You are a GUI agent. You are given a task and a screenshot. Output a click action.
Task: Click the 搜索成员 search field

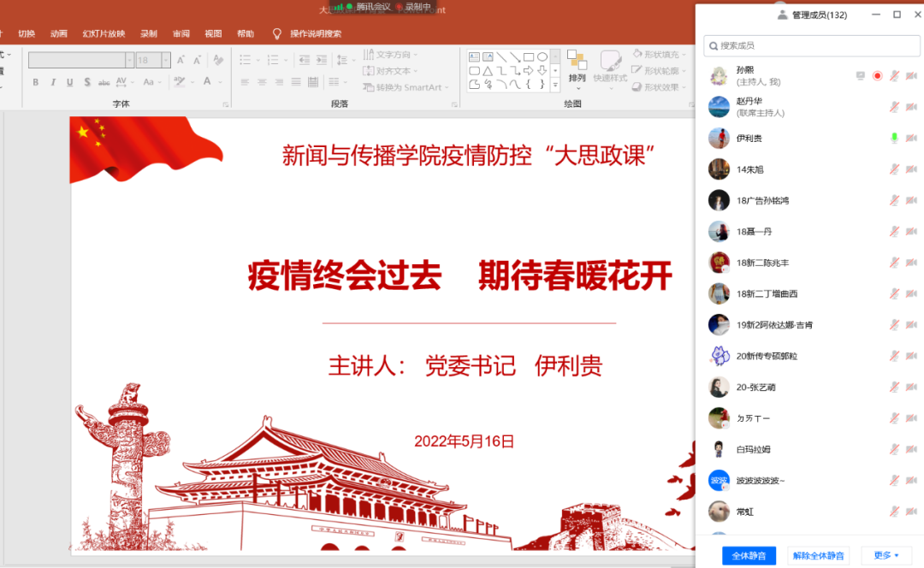tap(808, 45)
